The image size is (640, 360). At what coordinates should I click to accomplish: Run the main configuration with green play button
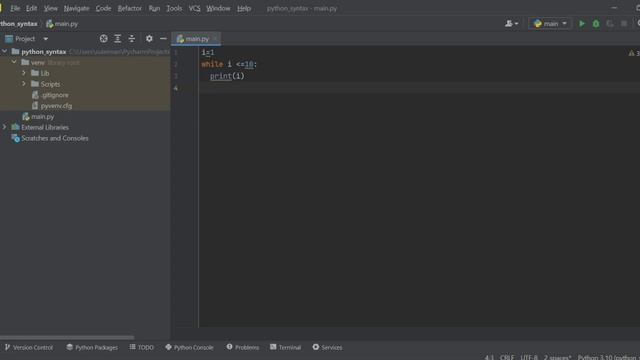click(582, 24)
